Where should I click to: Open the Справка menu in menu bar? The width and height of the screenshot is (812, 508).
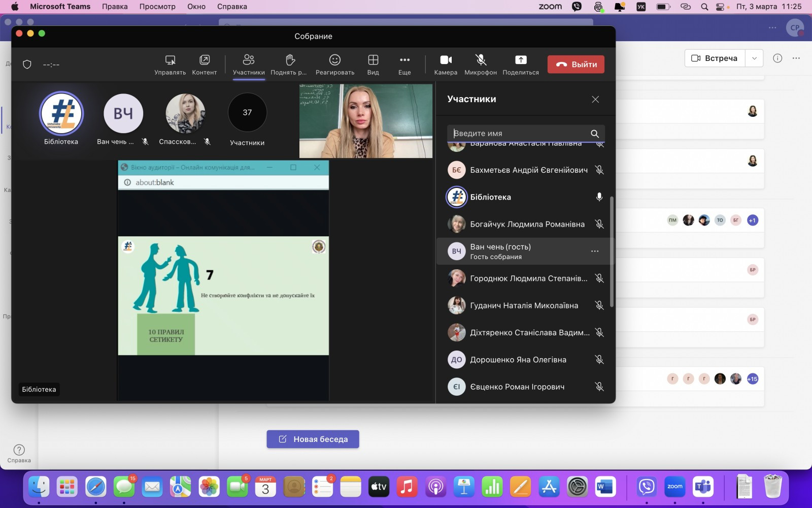[x=232, y=7]
